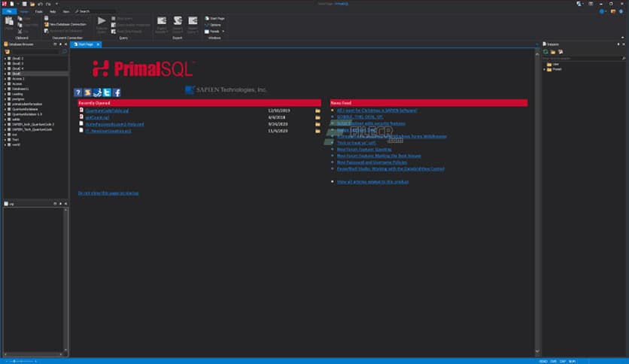Click the folder icon in Snippets panel toolbar
Viewport: 629px width, 364px height.
point(553,52)
